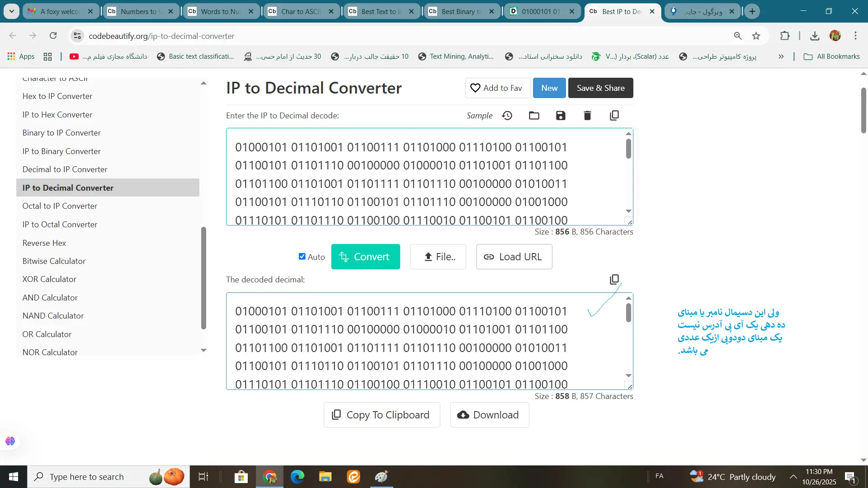The width and height of the screenshot is (868, 488).
Task: Open File Explorer from the taskbar
Action: (325, 477)
